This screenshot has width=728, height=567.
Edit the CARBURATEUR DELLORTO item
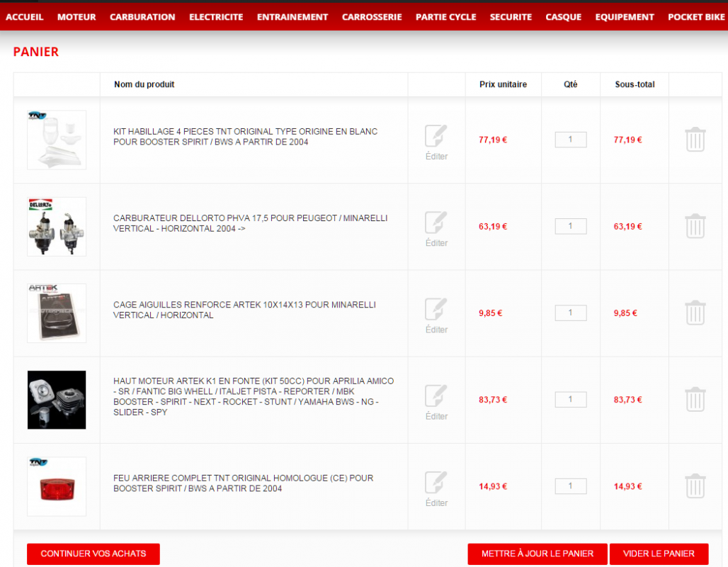coord(436,229)
